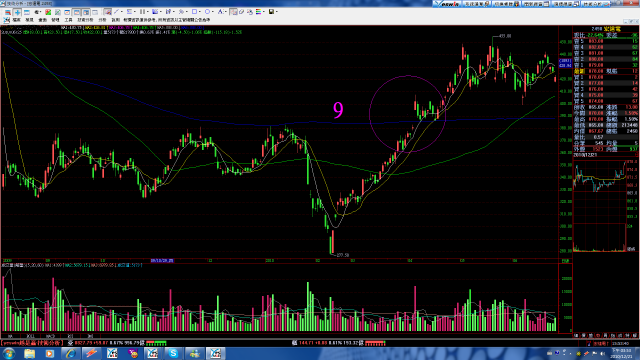
Task: Click the top button with the printer icon
Action: coord(566,4)
